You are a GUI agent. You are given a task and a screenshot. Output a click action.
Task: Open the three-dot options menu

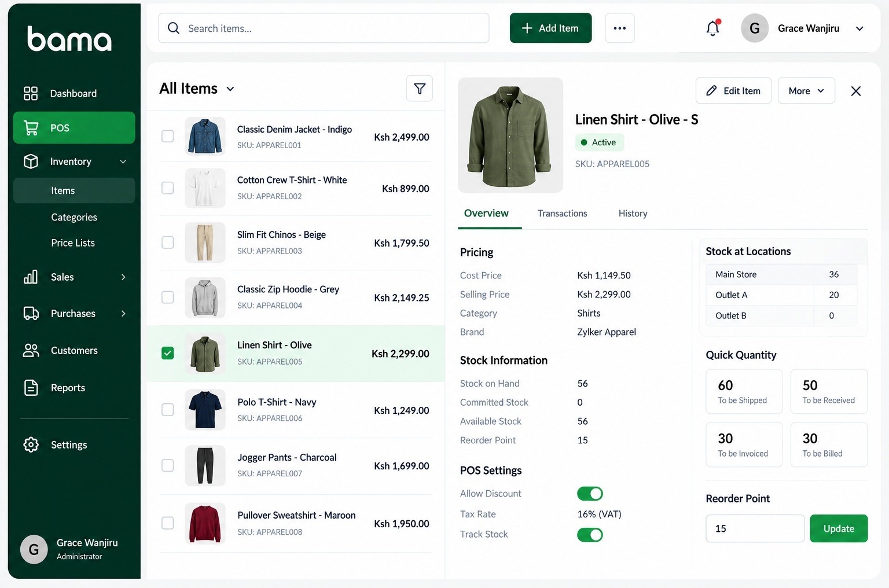pyautogui.click(x=620, y=28)
